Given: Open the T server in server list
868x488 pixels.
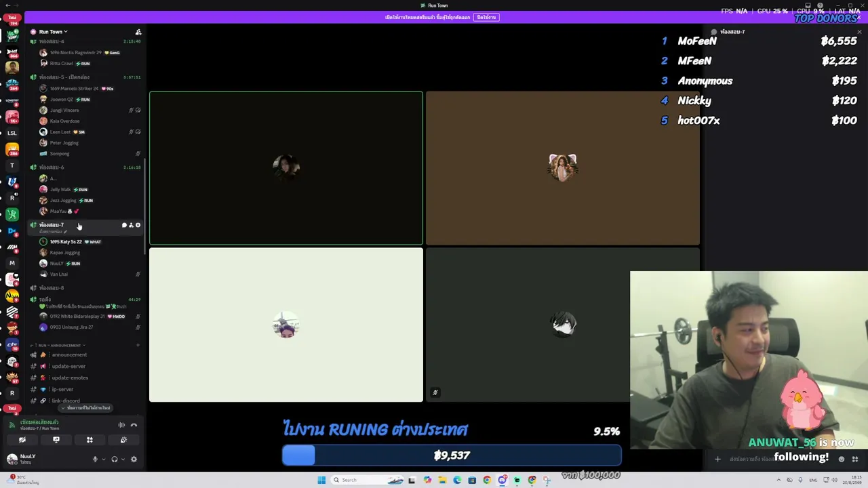Looking at the screenshot, I should pyautogui.click(x=12, y=165).
